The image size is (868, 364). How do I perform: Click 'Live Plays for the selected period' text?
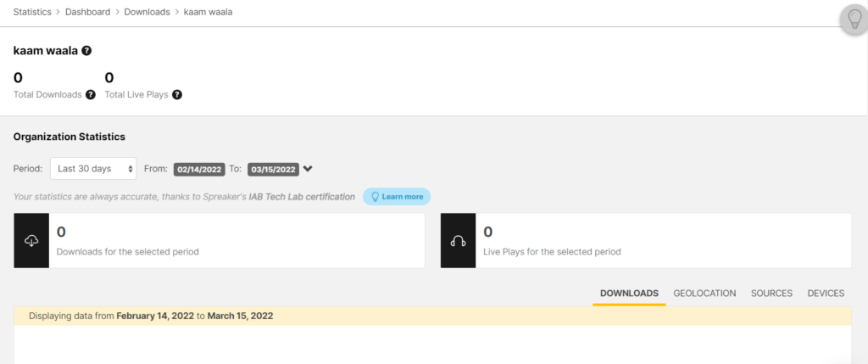point(552,252)
